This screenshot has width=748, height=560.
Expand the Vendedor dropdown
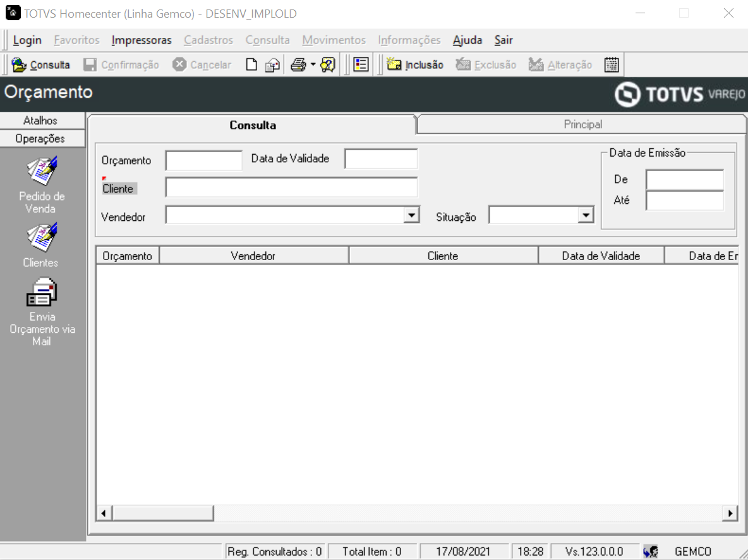click(411, 215)
